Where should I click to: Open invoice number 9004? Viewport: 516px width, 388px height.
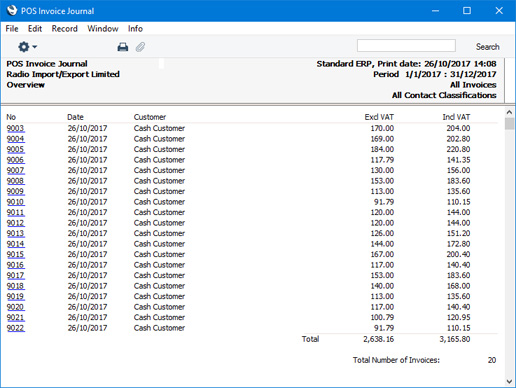click(x=16, y=139)
